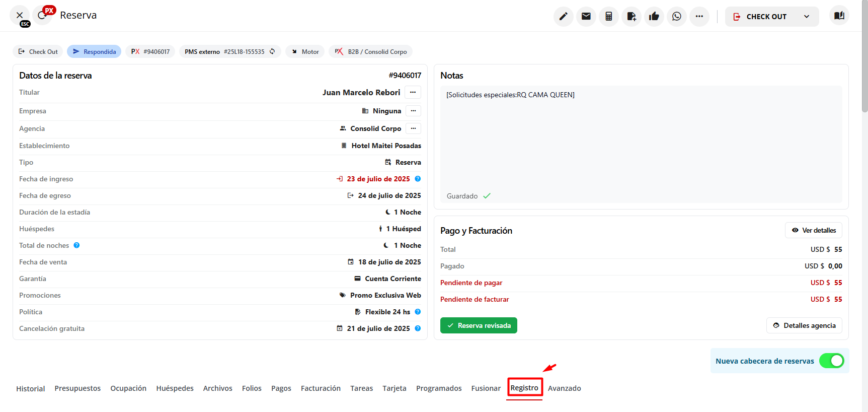Click the calculator icon
Screen dimensions: 868x412
[608, 17]
